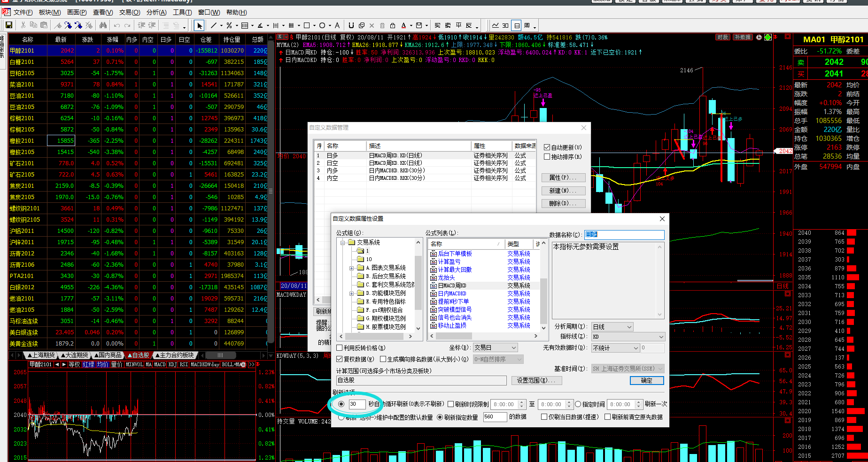This screenshot has height=462, width=868.
Task: Select the 指定时间 radio button
Action: pos(578,404)
